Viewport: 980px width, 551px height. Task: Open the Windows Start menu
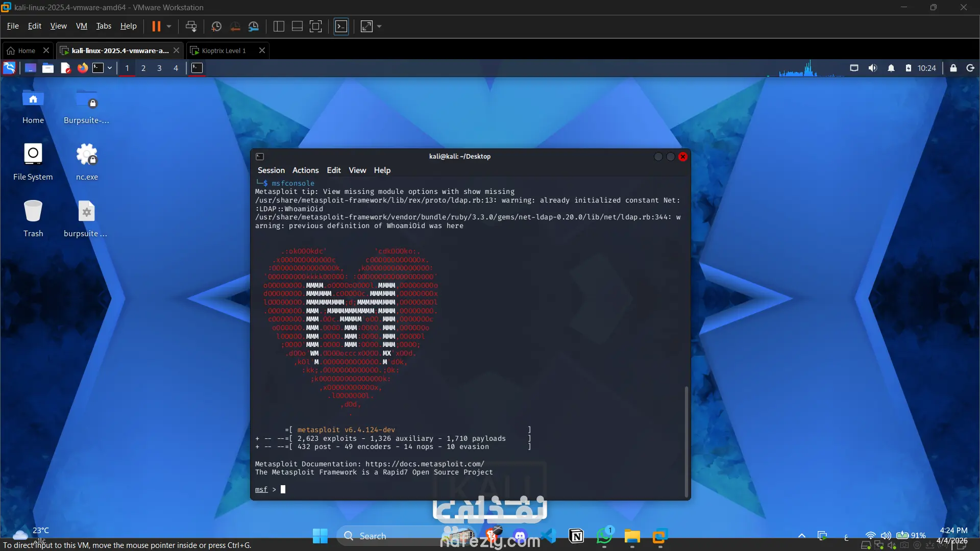[x=320, y=536]
